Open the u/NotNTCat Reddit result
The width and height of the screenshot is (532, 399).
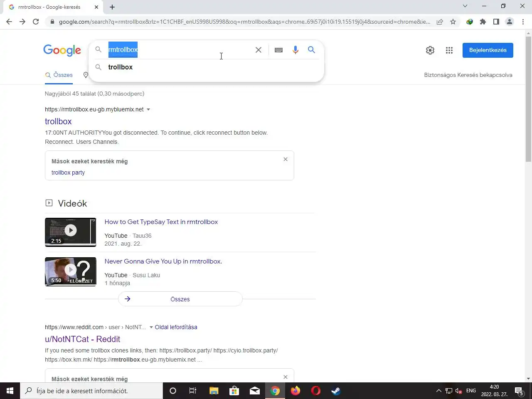83,339
